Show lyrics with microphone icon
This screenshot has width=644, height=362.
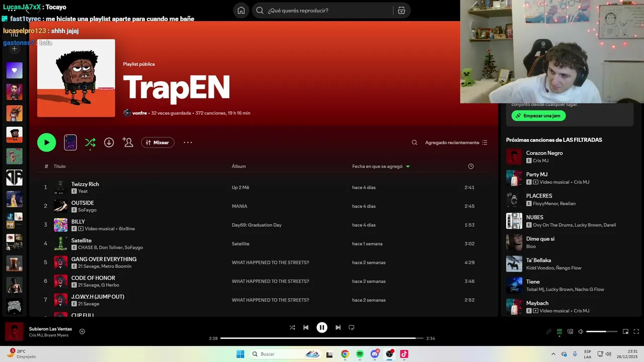click(x=549, y=332)
